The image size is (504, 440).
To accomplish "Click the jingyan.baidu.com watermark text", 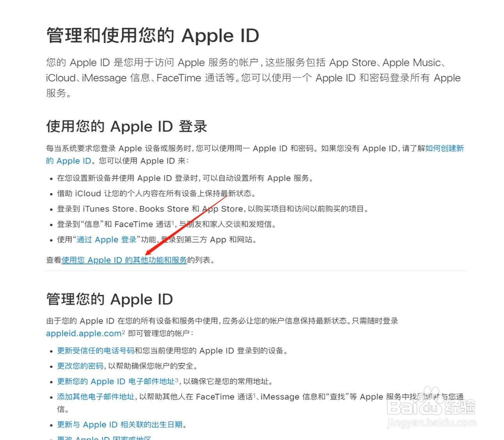I will [431, 422].
